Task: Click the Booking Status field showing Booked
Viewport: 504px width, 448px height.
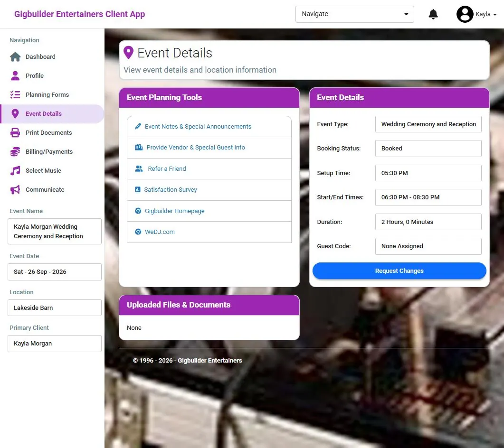Action: [428, 149]
